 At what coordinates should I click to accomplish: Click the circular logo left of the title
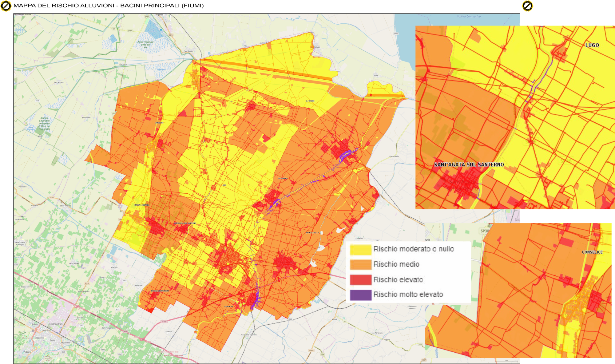[x=6, y=6]
